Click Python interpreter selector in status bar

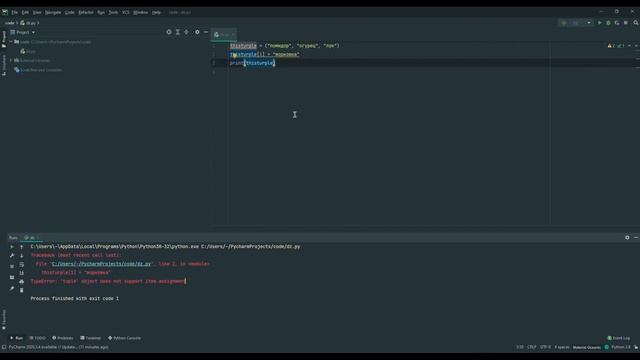point(620,347)
